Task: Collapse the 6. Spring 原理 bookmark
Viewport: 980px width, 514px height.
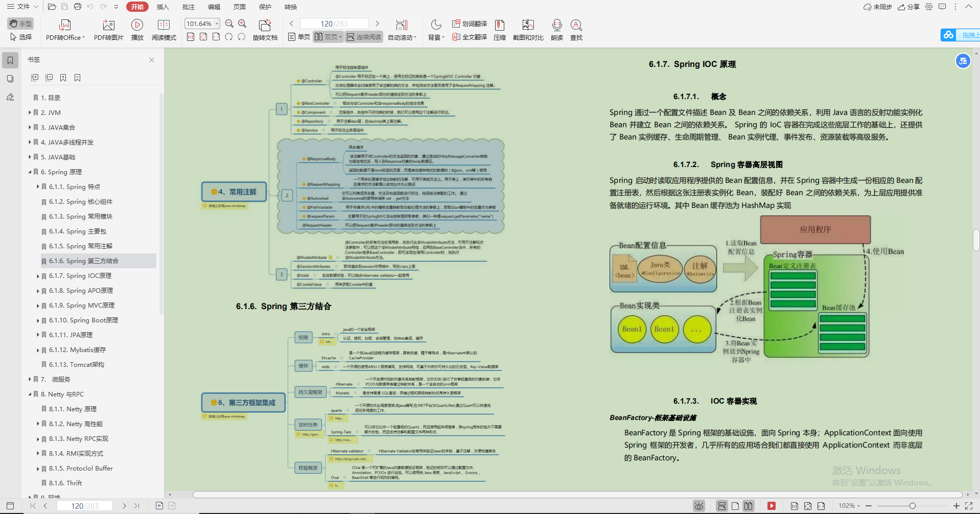Action: tap(30, 172)
